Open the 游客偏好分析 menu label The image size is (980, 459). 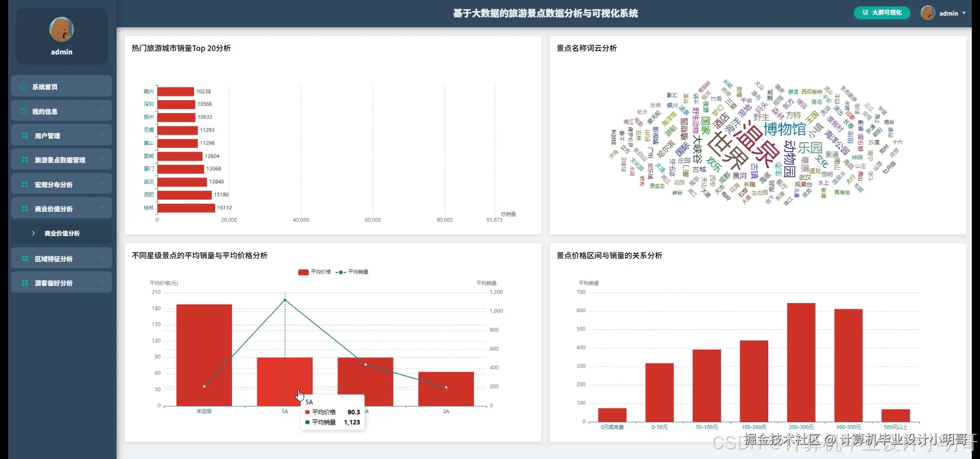click(53, 283)
